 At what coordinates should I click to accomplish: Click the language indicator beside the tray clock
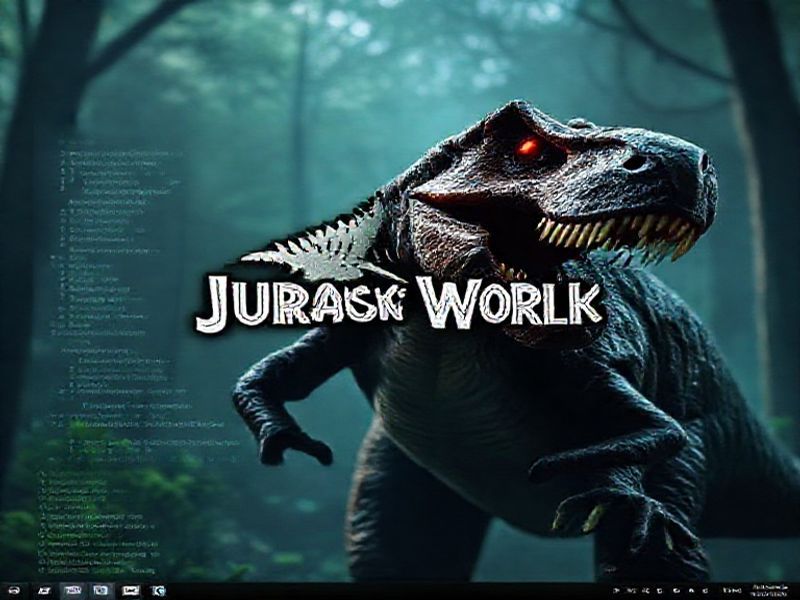[733, 590]
